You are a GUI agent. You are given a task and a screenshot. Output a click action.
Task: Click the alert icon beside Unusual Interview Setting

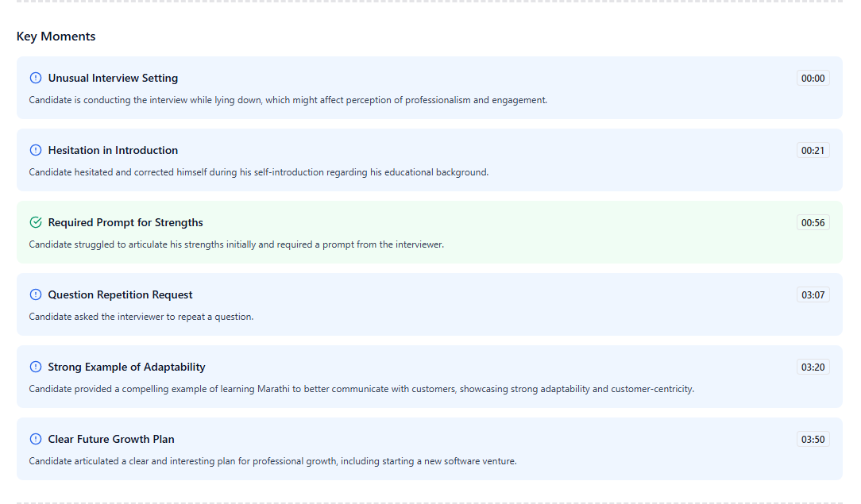pyautogui.click(x=35, y=78)
